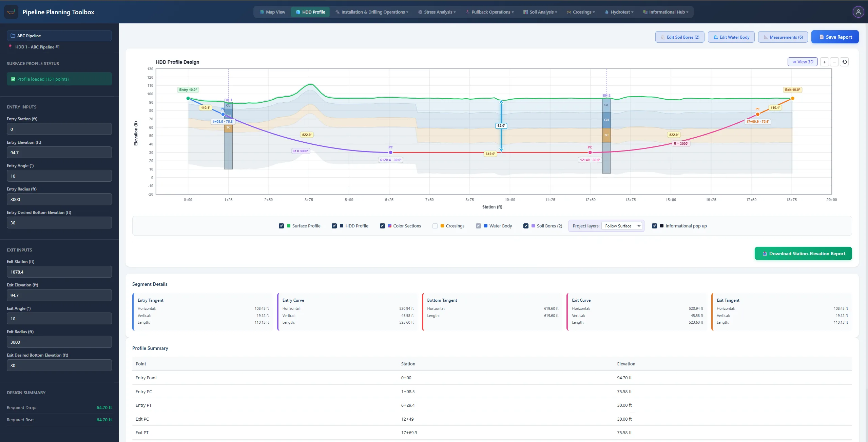Toggle the Informational pop up checkbox

(654, 226)
